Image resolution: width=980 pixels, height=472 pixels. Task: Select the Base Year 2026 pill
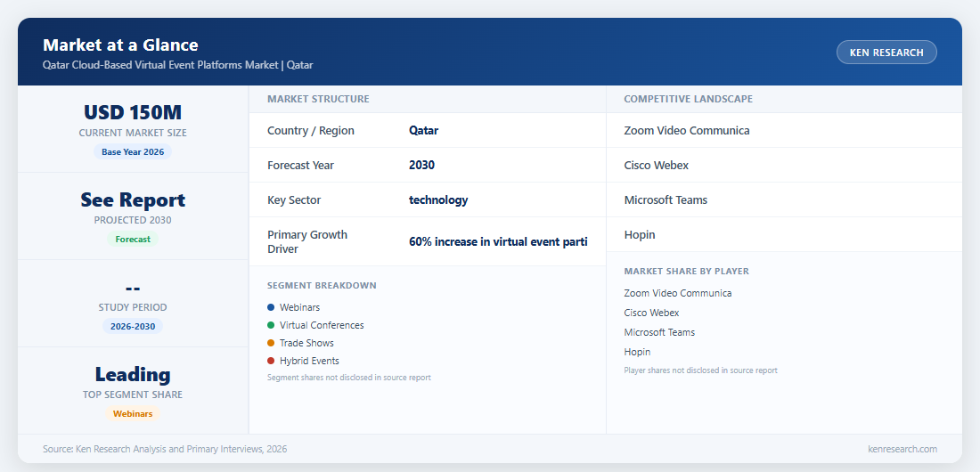click(x=133, y=152)
